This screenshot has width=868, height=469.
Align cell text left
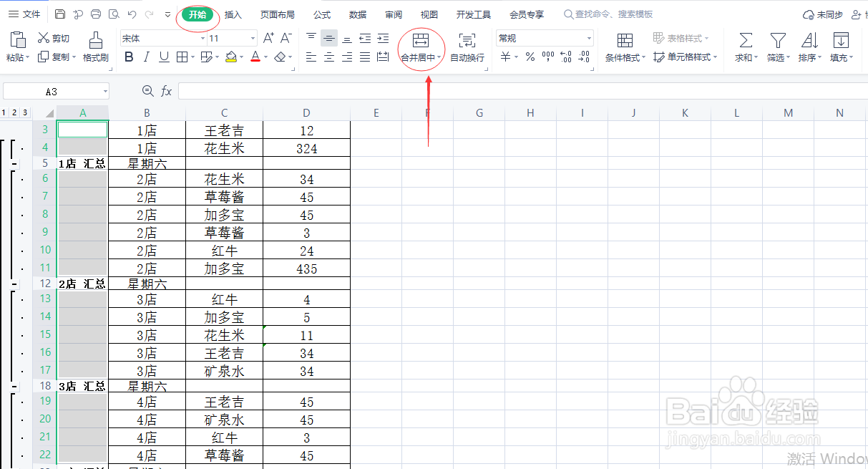click(x=311, y=57)
